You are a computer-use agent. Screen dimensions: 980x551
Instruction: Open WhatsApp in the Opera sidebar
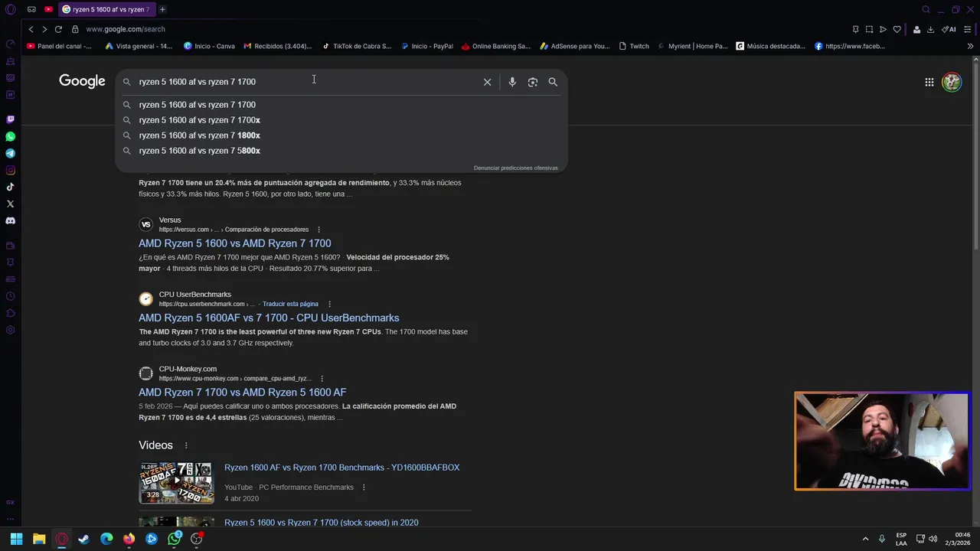point(10,136)
